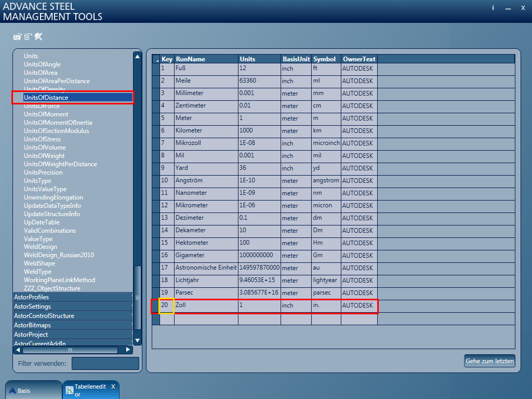Close the Tabelleneditor tab
This screenshot has width=532, height=399.
pos(113,387)
